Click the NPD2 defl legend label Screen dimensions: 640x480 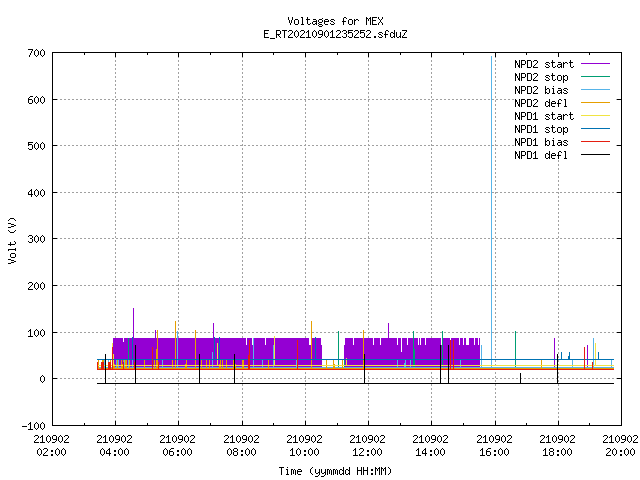click(x=541, y=103)
